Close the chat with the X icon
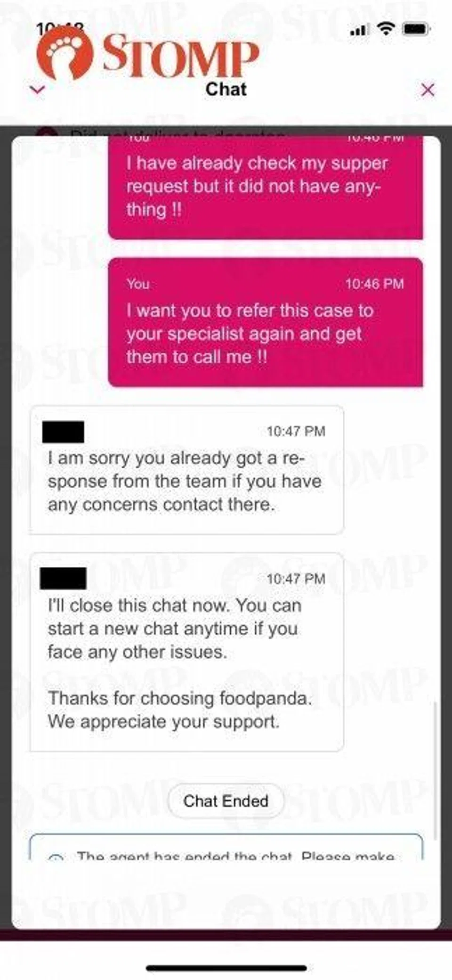The width and height of the screenshot is (452, 980). click(428, 90)
